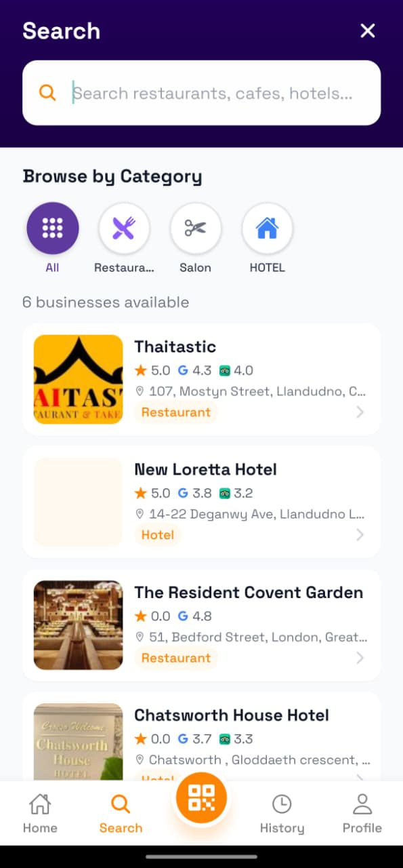The height and width of the screenshot is (868, 403).
Task: Select the Restaurant category icon
Action: point(124,228)
